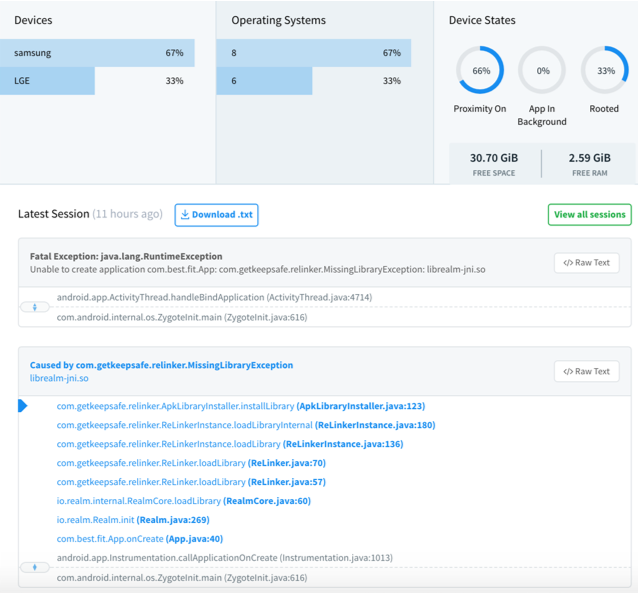Show Raw Text for the Fatal Exception
Viewport: 639px width, 593px height.
[586, 263]
